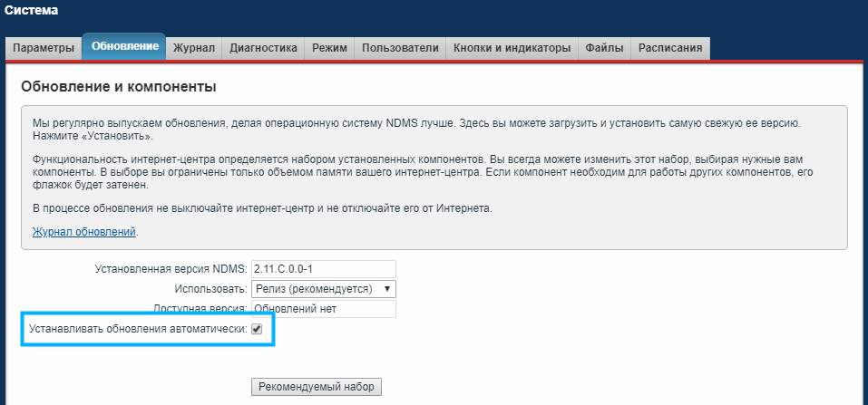The width and height of the screenshot is (868, 405).
Task: Click the Система page title
Action: [x=31, y=11]
